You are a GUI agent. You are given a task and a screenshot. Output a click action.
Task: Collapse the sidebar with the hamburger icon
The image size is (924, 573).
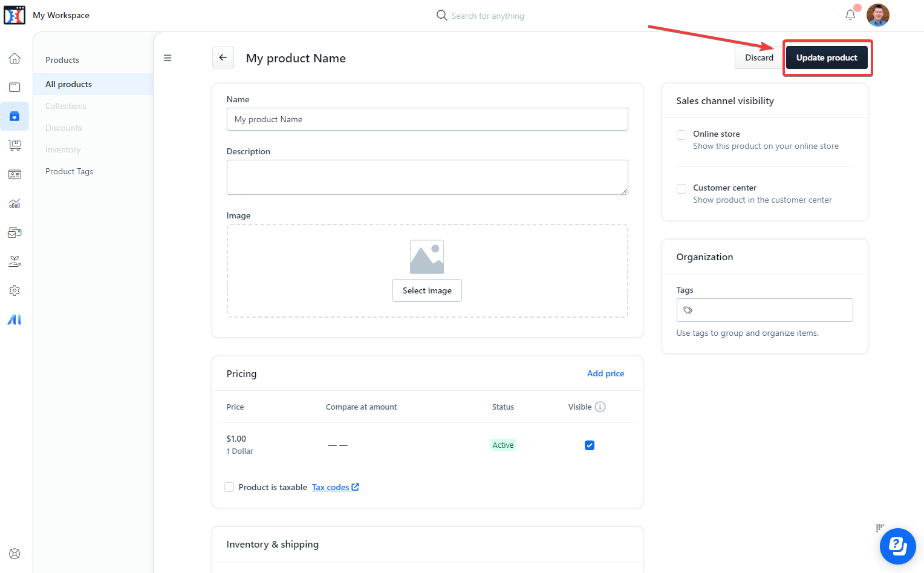click(x=168, y=58)
